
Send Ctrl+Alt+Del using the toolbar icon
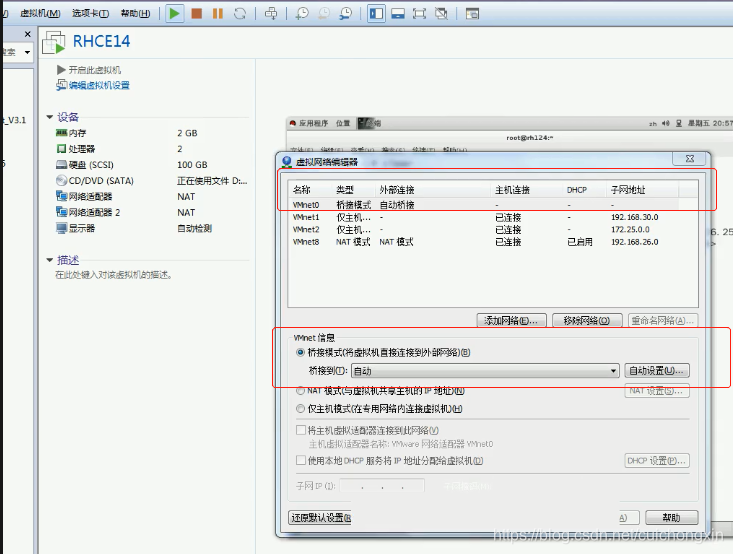pyautogui.click(x=271, y=14)
